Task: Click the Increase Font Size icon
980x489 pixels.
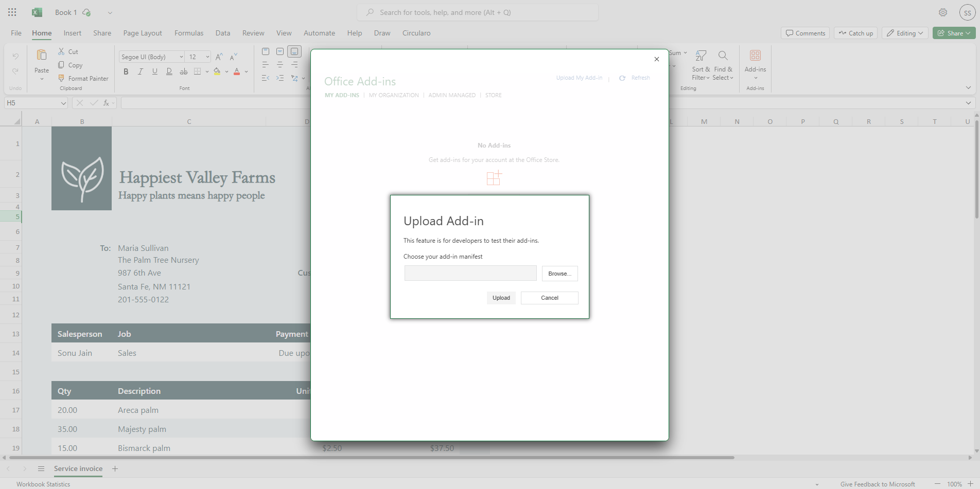Action: [218, 57]
